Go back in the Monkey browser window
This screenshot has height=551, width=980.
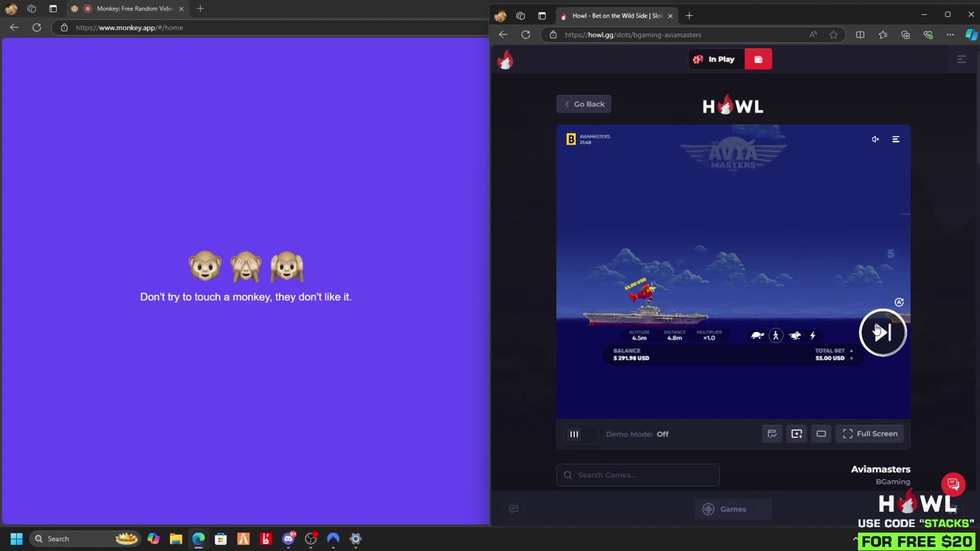14,27
